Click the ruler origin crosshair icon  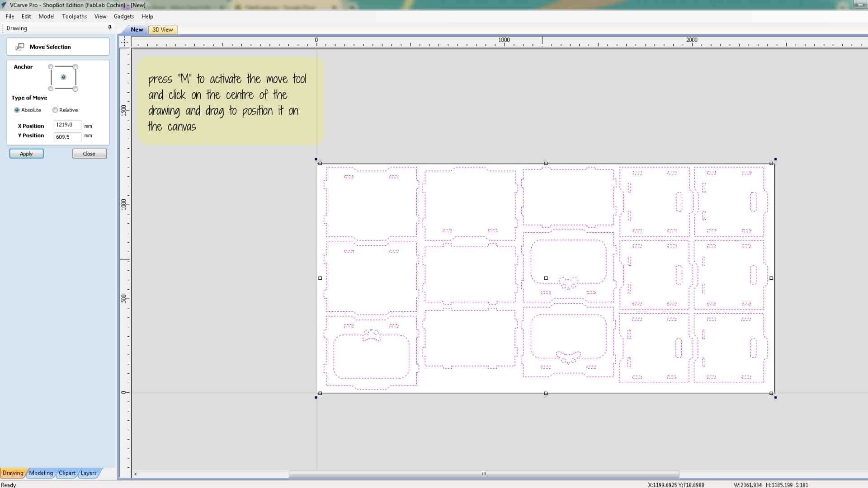(x=125, y=42)
